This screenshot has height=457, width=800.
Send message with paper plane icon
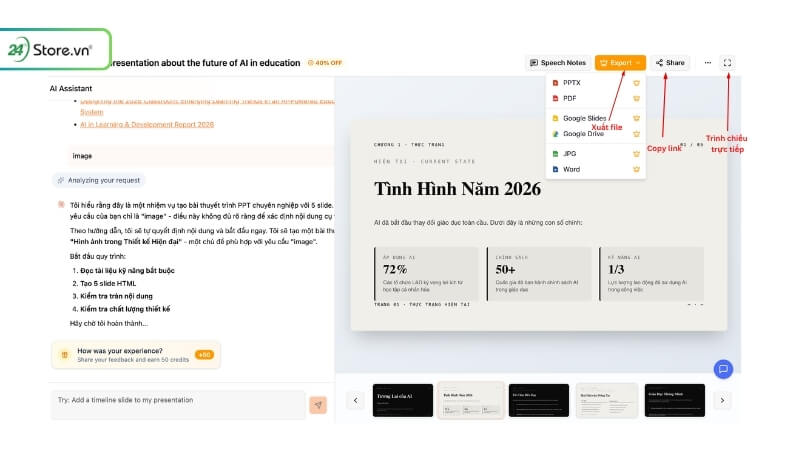tap(318, 405)
